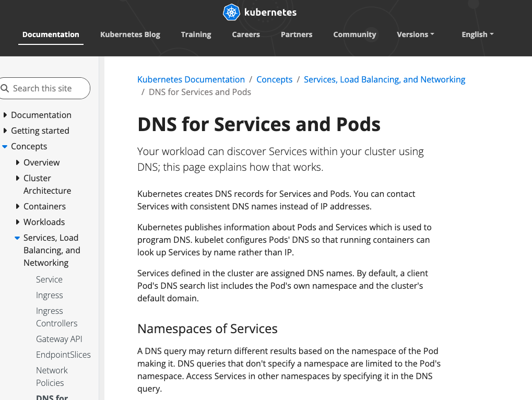532x400 pixels.
Task: Open Cluster Architecture in sidebar
Action: pos(47,184)
